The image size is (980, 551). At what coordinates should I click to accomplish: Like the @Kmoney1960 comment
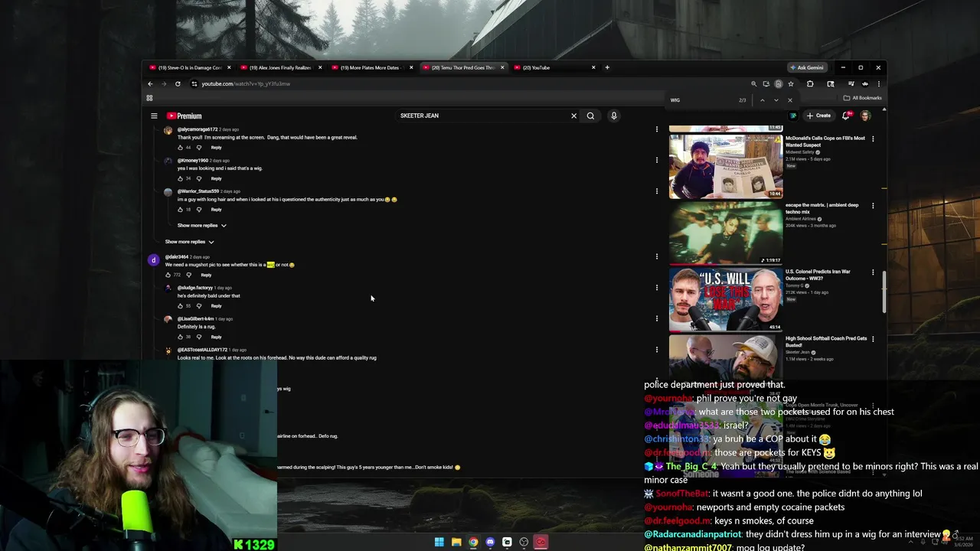[181, 178]
